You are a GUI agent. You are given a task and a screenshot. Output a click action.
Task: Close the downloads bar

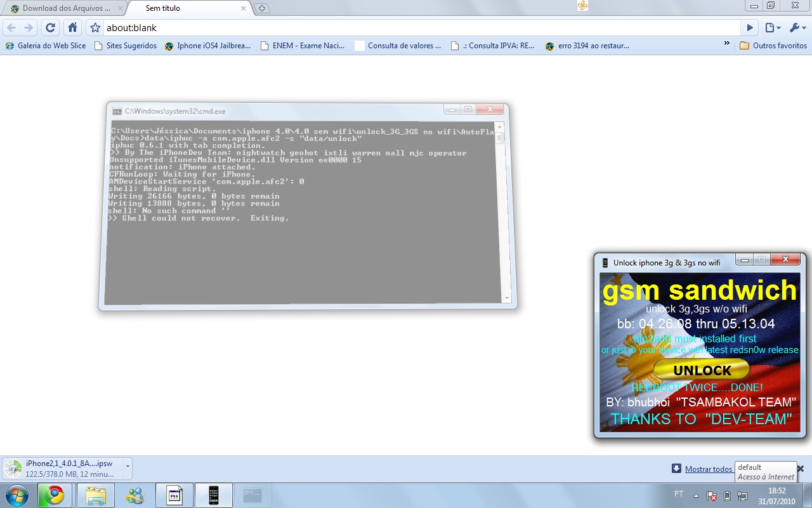(x=801, y=469)
